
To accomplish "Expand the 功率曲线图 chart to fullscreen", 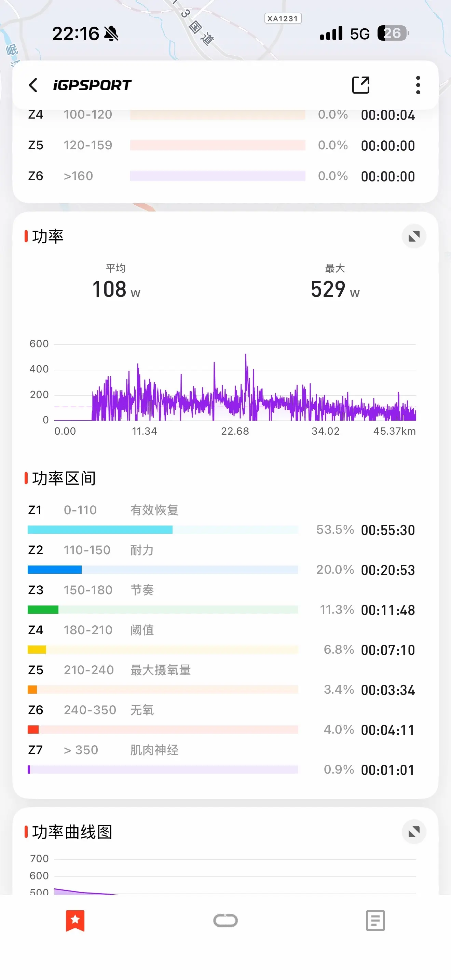I will [414, 832].
